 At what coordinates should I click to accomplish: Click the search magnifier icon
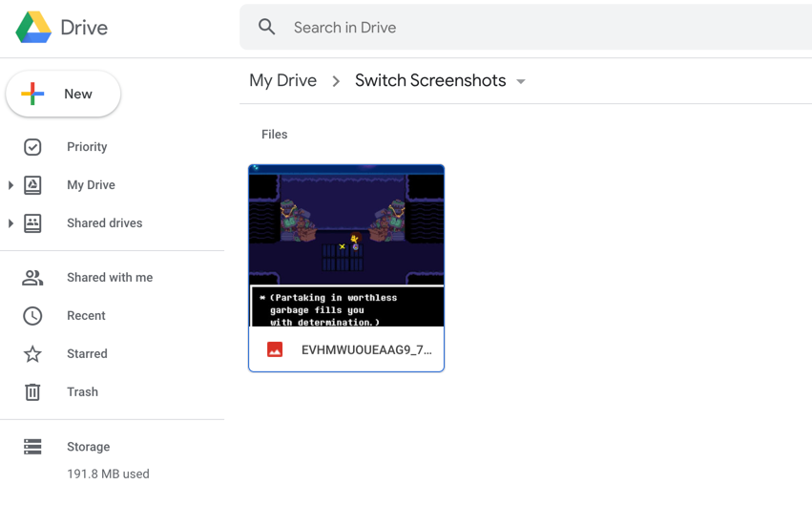click(x=267, y=27)
